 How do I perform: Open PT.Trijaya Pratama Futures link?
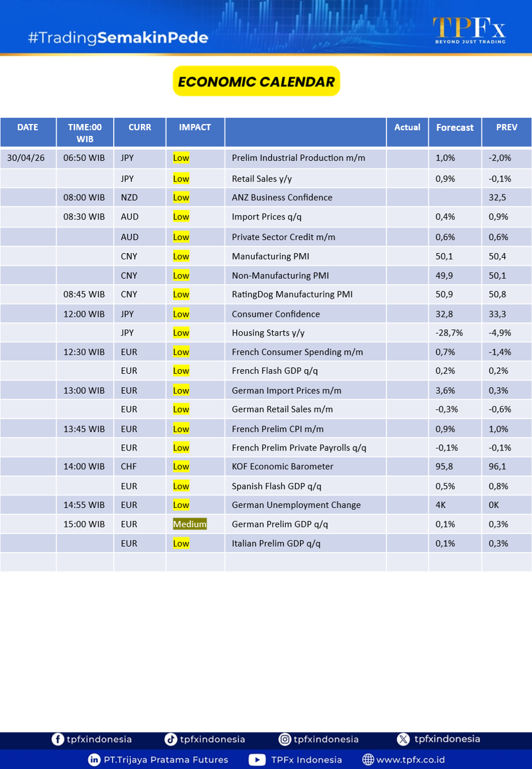click(165, 759)
